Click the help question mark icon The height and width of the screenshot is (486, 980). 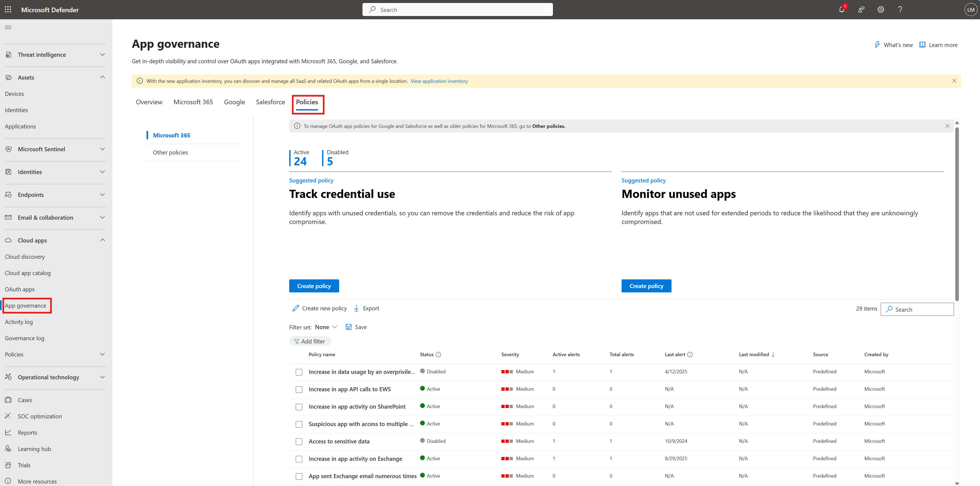(900, 10)
